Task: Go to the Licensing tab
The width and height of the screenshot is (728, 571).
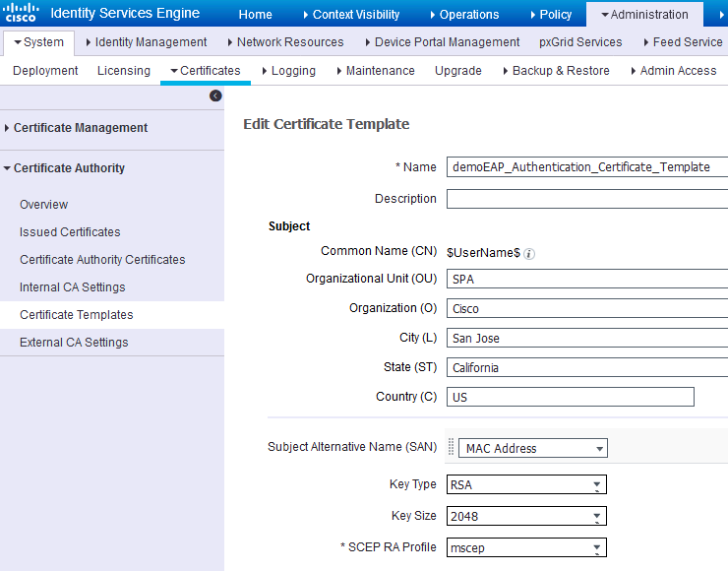Action: 124,71
